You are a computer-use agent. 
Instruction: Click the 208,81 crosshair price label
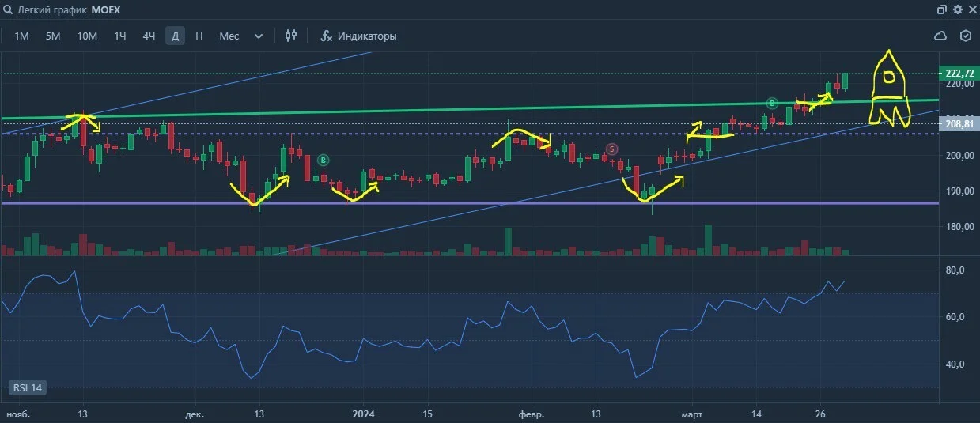coord(958,123)
